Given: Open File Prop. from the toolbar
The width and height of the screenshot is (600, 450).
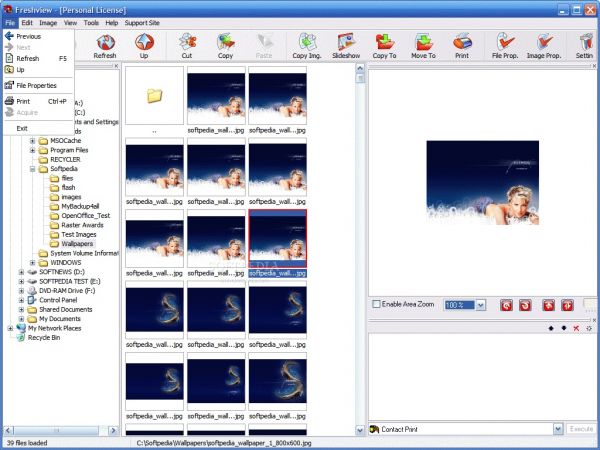Looking at the screenshot, I should pyautogui.click(x=505, y=46).
